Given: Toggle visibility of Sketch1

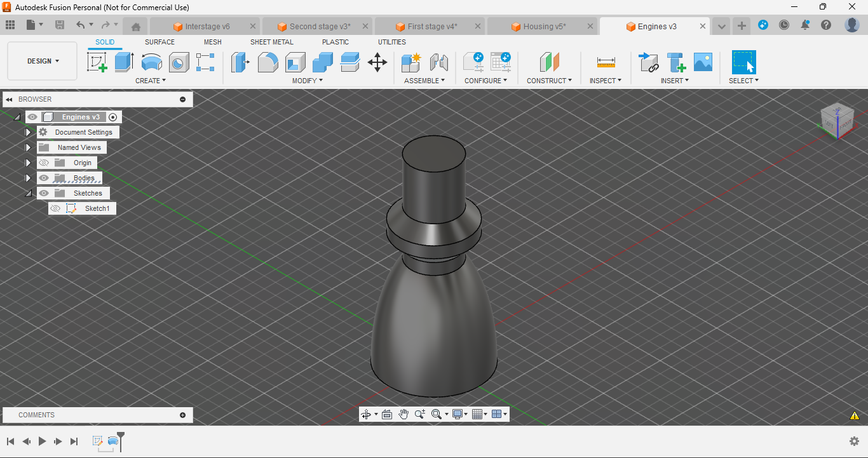Looking at the screenshot, I should pyautogui.click(x=55, y=208).
